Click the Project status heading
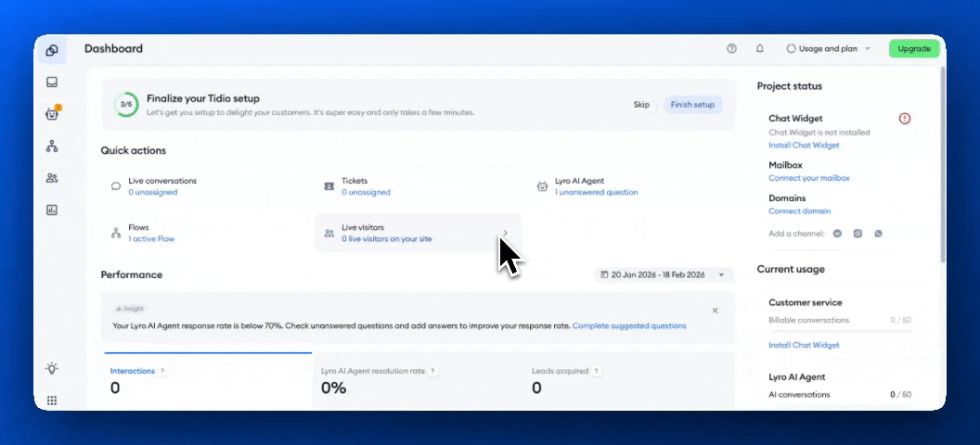The width and height of the screenshot is (980, 445). [790, 86]
